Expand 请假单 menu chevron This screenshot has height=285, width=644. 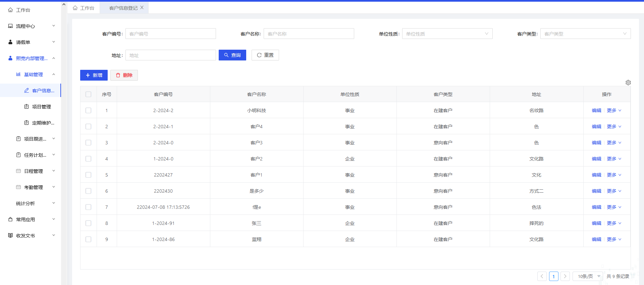click(x=54, y=42)
